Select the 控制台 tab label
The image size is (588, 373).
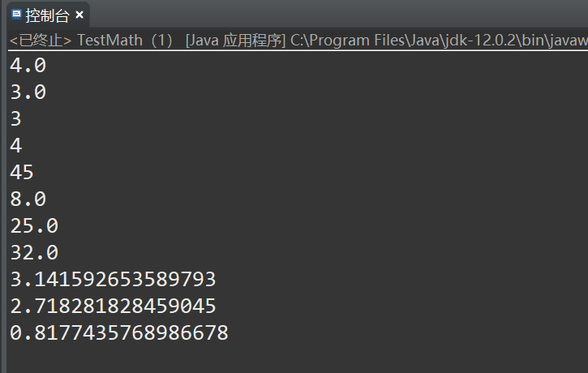click(47, 15)
